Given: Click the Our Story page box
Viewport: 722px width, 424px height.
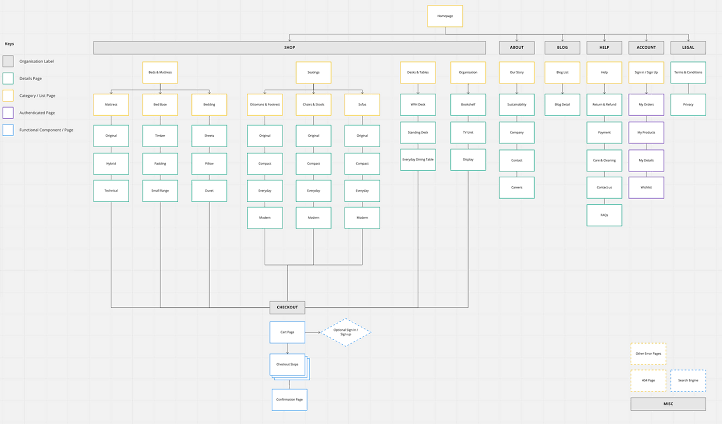Looking at the screenshot, I should click(x=517, y=73).
